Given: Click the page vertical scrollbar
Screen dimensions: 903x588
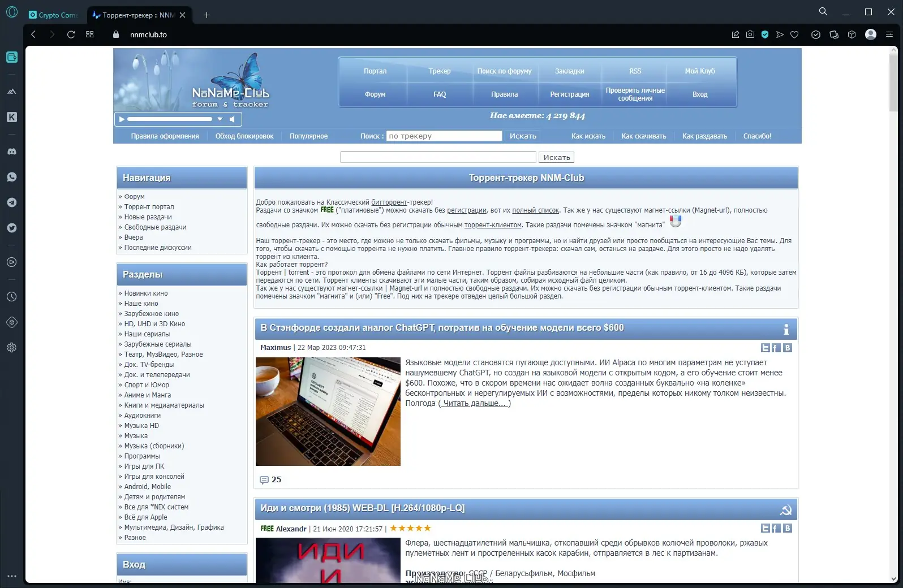Looking at the screenshot, I should (894, 82).
